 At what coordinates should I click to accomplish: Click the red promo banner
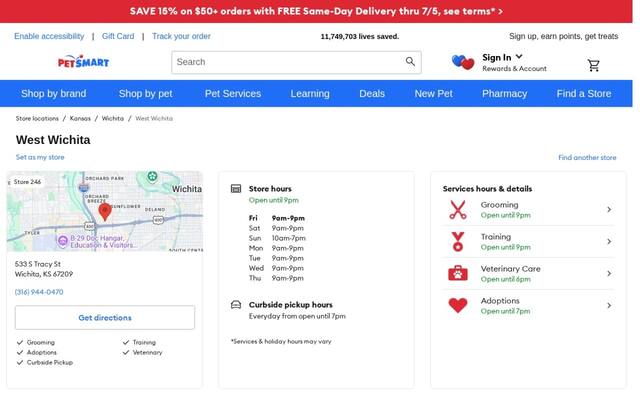pyautogui.click(x=316, y=11)
